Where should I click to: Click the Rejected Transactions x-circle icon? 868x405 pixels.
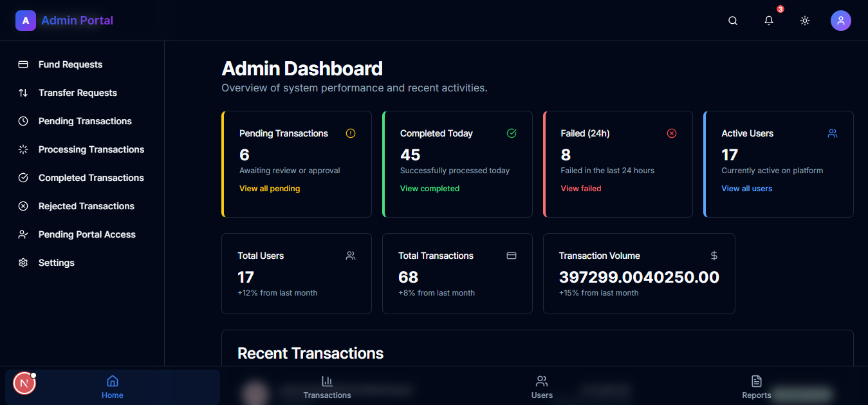23,206
